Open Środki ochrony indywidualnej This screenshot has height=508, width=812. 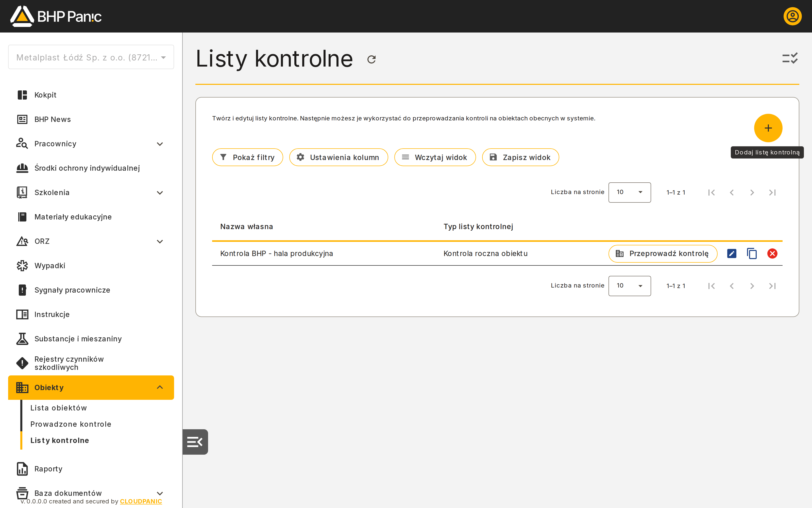point(91,168)
